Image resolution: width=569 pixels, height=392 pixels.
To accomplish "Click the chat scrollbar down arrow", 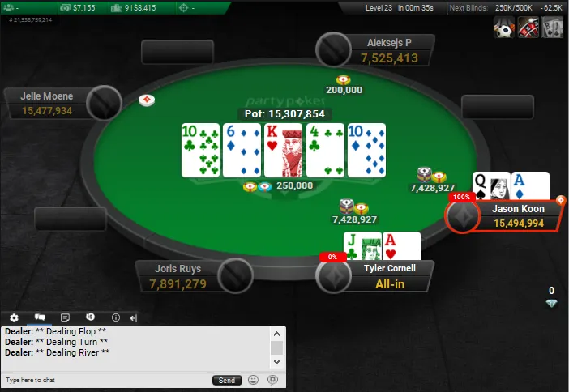I will pyautogui.click(x=277, y=361).
